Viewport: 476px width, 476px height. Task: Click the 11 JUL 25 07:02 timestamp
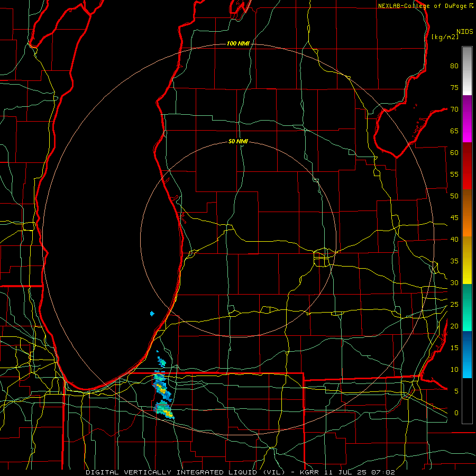(360, 472)
